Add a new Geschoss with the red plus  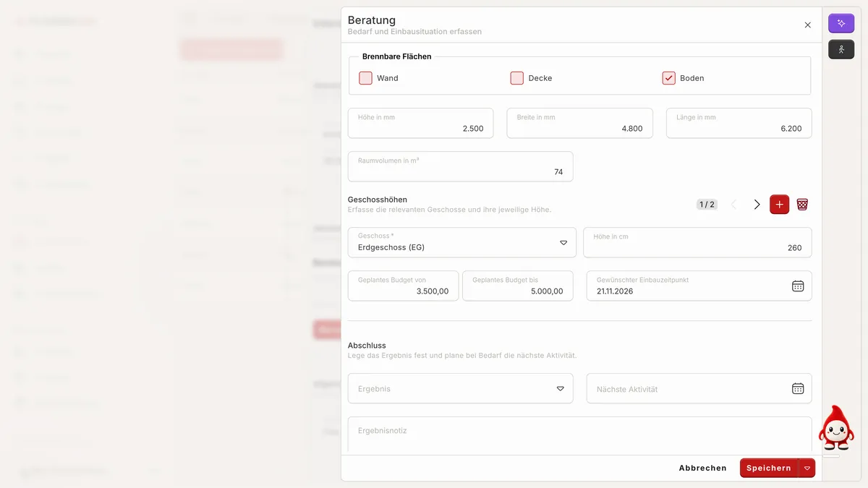pyautogui.click(x=779, y=205)
